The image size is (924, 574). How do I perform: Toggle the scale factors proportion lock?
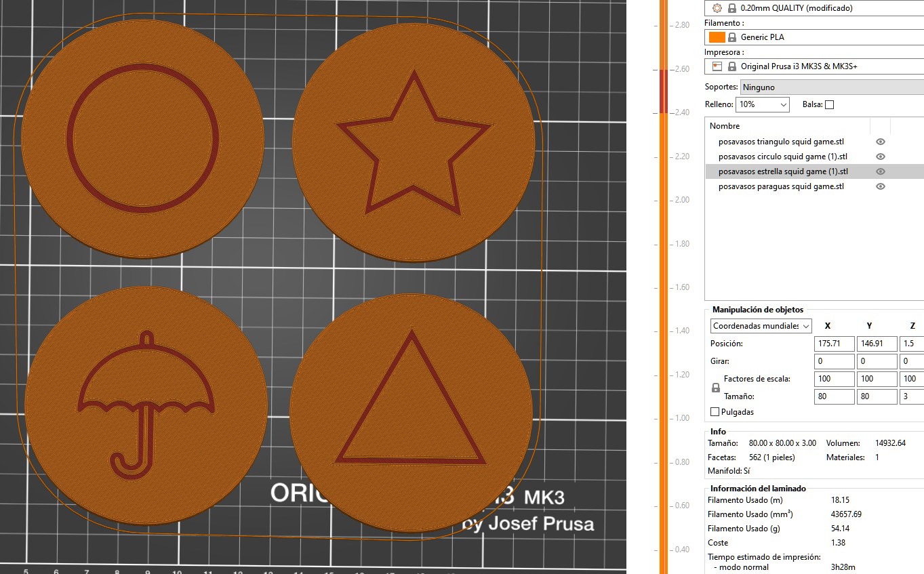tap(715, 388)
